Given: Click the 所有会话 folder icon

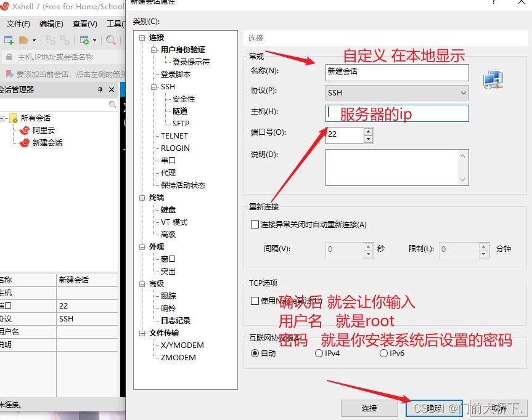Looking at the screenshot, I should (x=14, y=118).
